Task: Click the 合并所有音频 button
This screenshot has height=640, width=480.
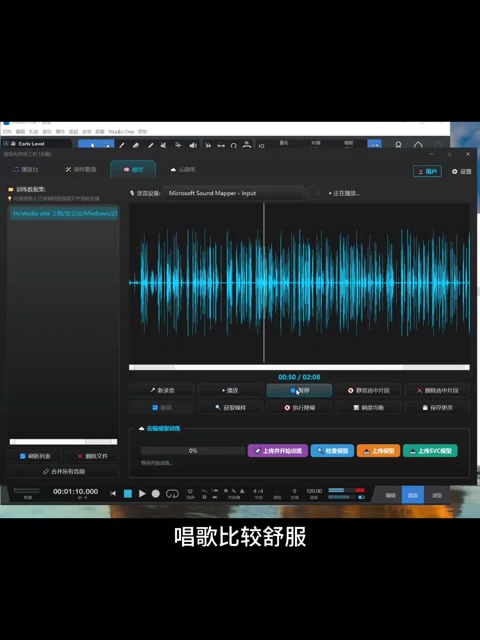Action: pyautogui.click(x=64, y=471)
